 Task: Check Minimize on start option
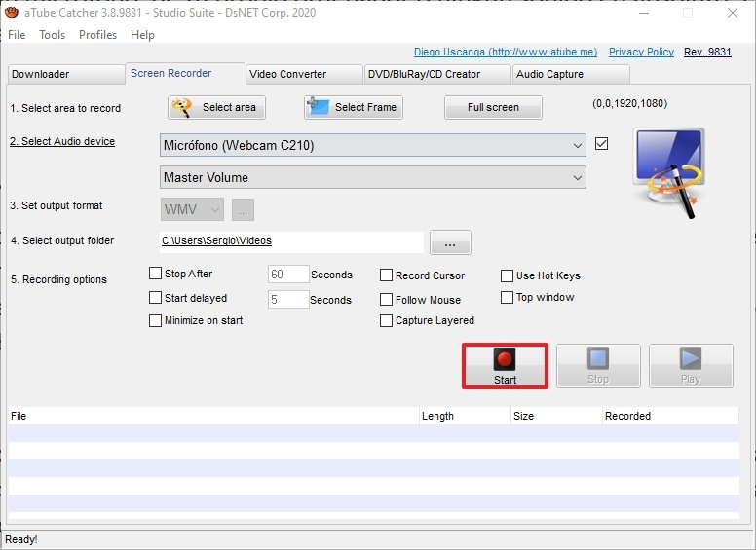tap(155, 321)
